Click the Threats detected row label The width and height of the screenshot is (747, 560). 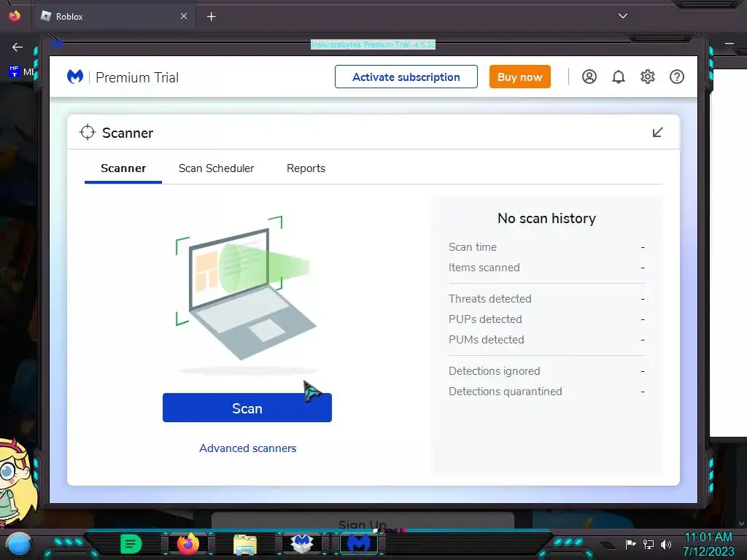(490, 298)
